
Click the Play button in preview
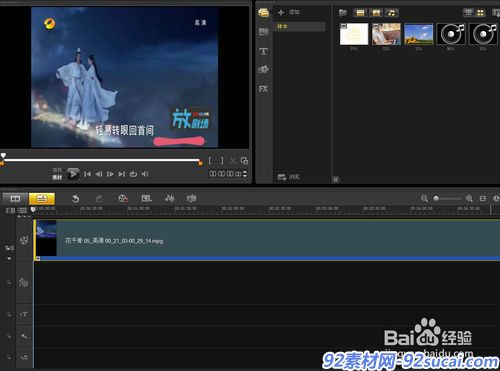coord(73,174)
